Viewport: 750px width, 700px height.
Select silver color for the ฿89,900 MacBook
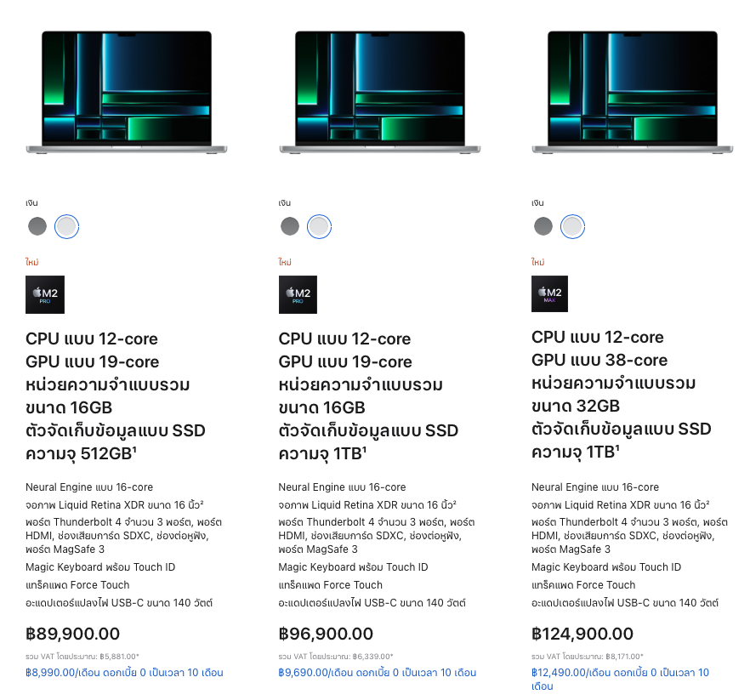66,226
